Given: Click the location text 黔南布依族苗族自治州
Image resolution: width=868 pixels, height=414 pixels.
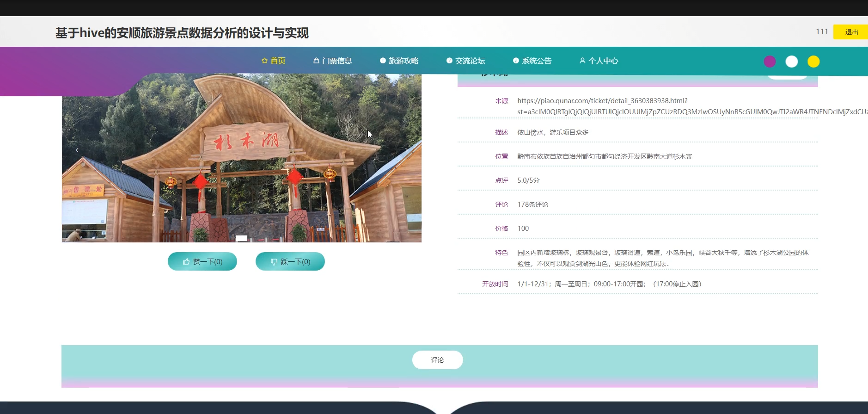Looking at the screenshot, I should 605,156.
